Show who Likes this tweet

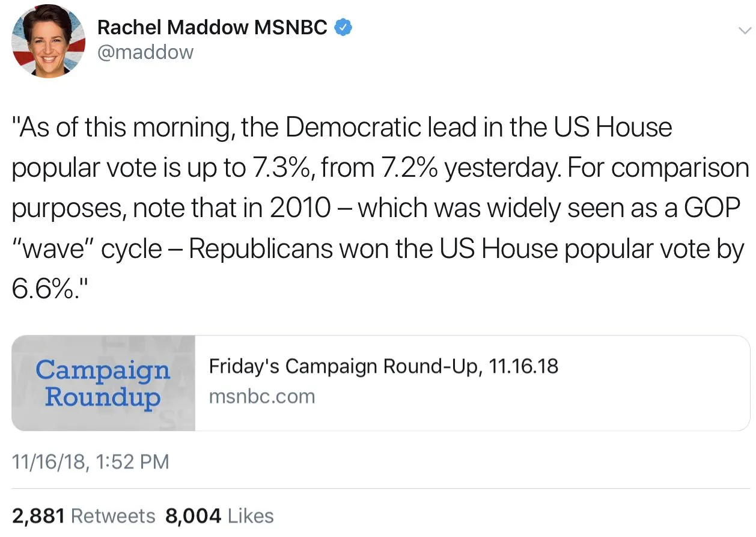click(251, 516)
